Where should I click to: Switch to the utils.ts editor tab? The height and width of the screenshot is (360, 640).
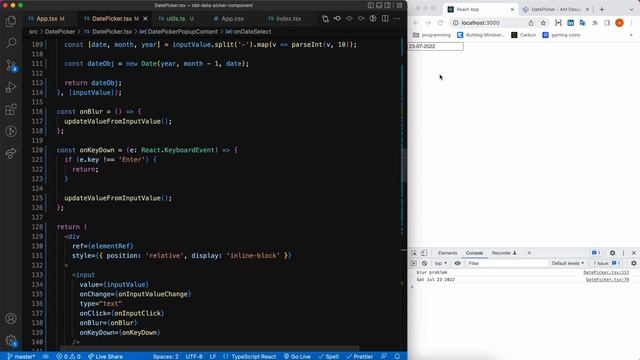tap(176, 19)
